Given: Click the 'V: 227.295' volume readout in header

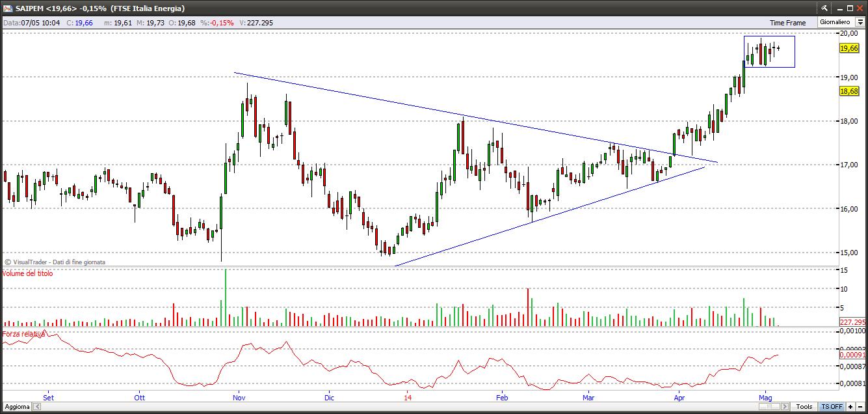Looking at the screenshot, I should 256,23.
